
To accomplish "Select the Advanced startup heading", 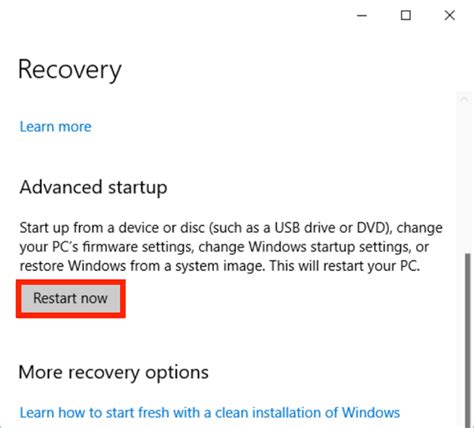I will tap(93, 187).
